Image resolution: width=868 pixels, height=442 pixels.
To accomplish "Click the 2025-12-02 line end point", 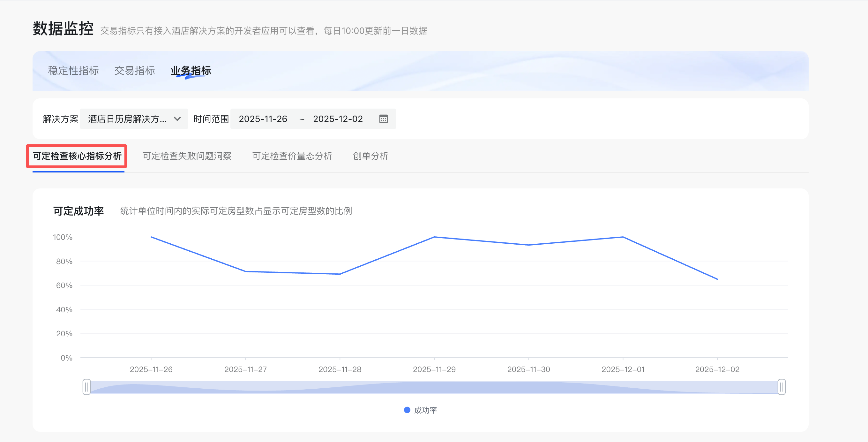I will click(717, 279).
